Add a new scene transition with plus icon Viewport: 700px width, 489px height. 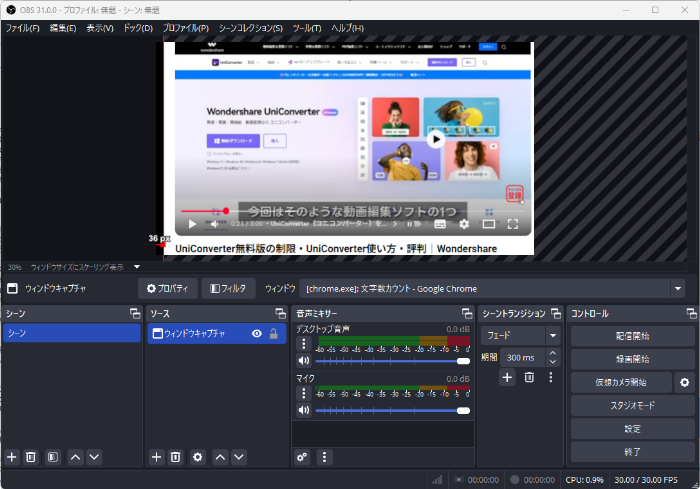507,377
